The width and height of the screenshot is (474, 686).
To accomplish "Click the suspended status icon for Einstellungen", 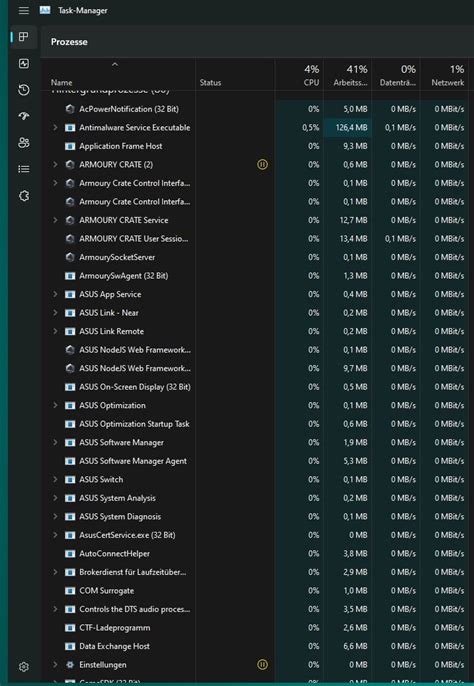I will click(262, 665).
